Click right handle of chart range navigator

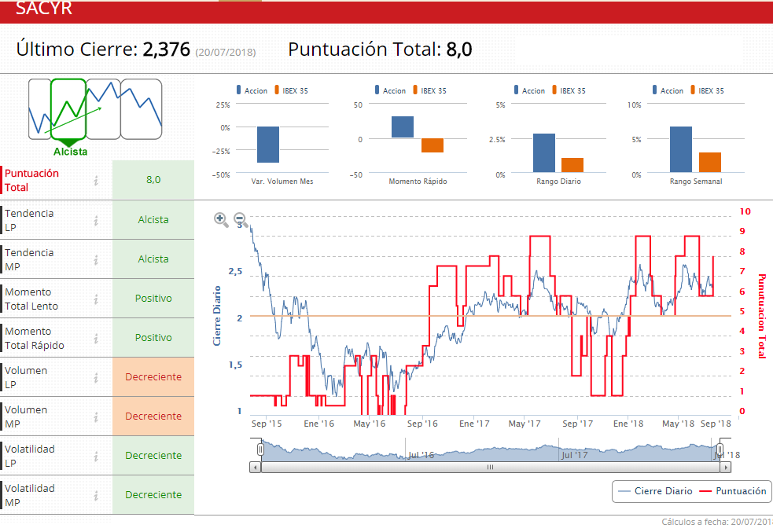(x=720, y=449)
